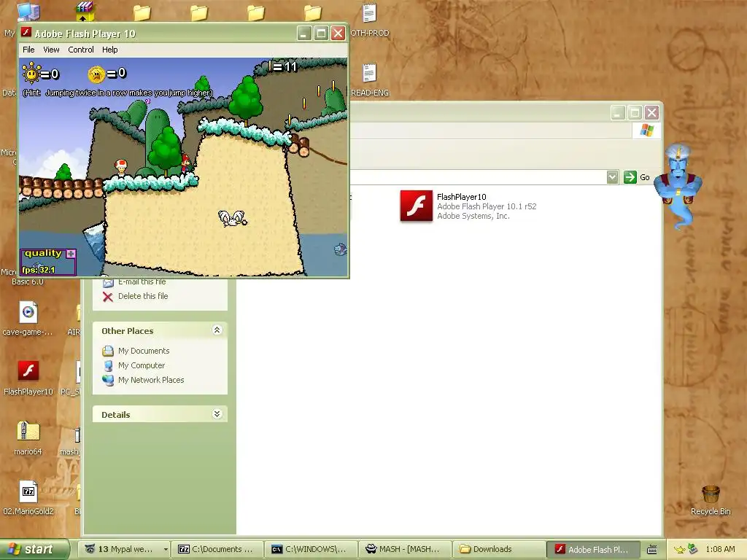Screen dimensions: 747x560
Task: Collapse the Other Places panel
Action: 217,330
